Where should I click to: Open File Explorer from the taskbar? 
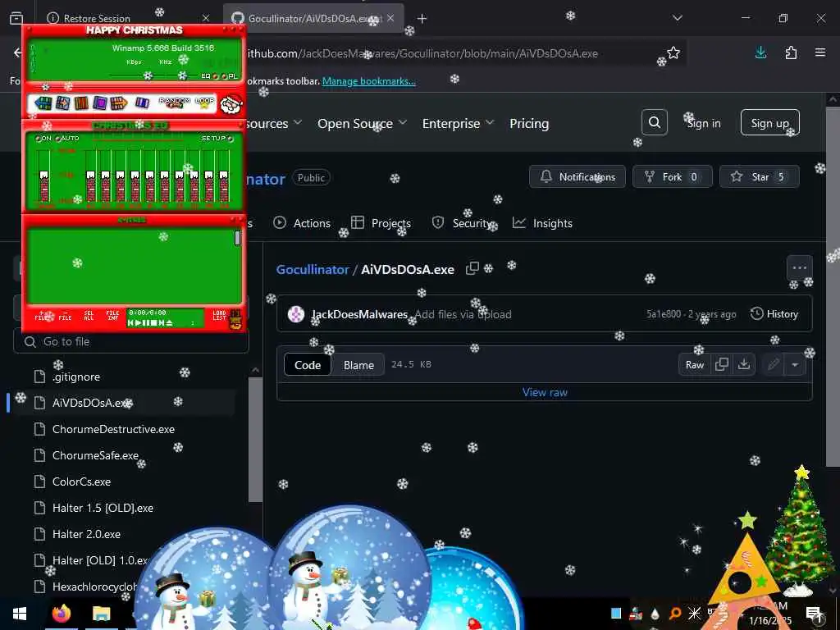click(101, 614)
